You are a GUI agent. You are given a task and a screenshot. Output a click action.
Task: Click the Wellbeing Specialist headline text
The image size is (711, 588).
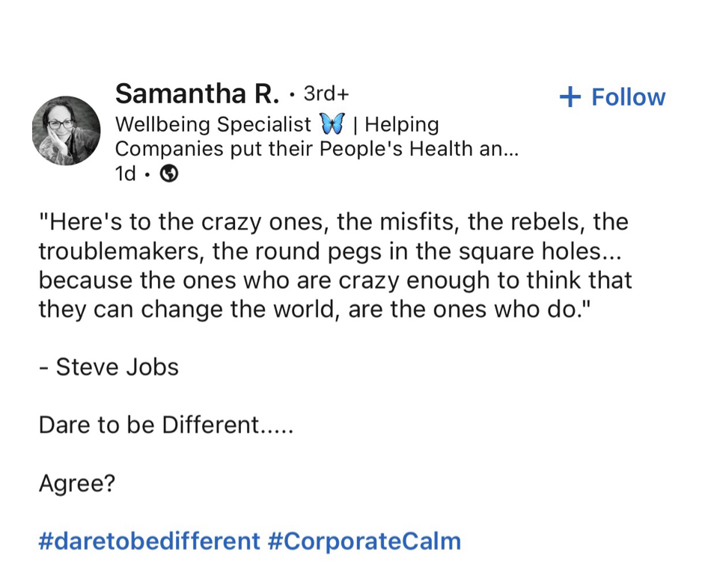click(213, 124)
